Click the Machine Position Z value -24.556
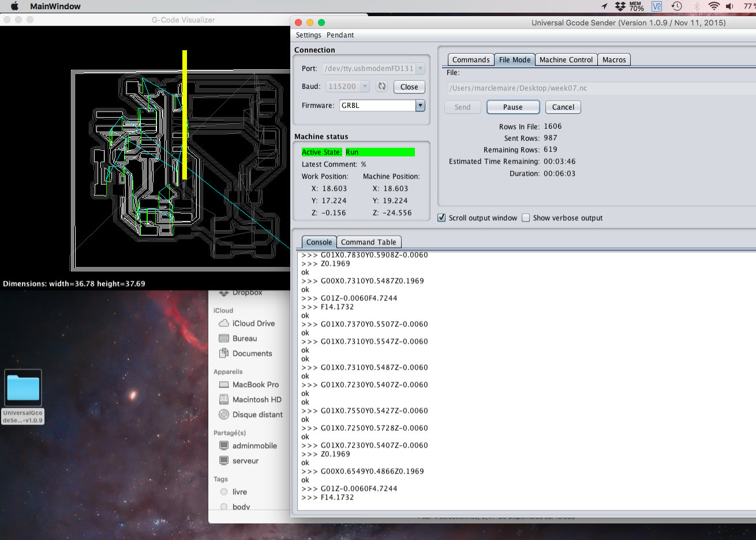 pos(397,213)
